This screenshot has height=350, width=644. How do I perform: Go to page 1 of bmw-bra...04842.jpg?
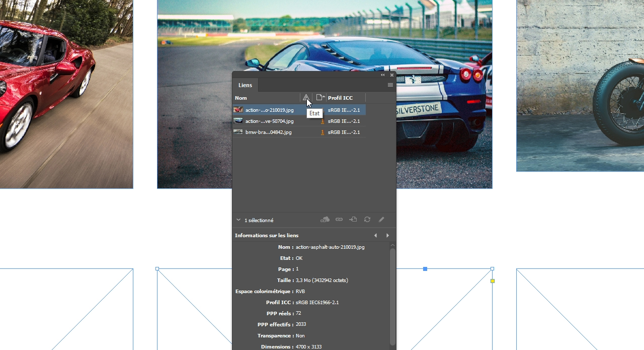[x=323, y=132]
